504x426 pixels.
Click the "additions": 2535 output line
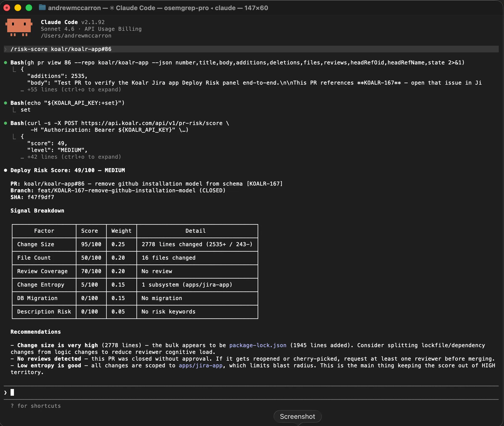[57, 76]
